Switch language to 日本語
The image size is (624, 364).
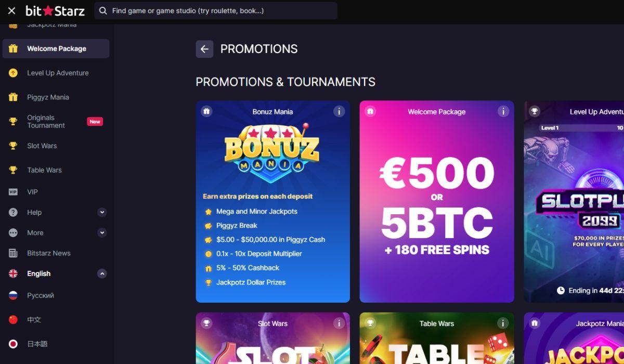coord(37,344)
